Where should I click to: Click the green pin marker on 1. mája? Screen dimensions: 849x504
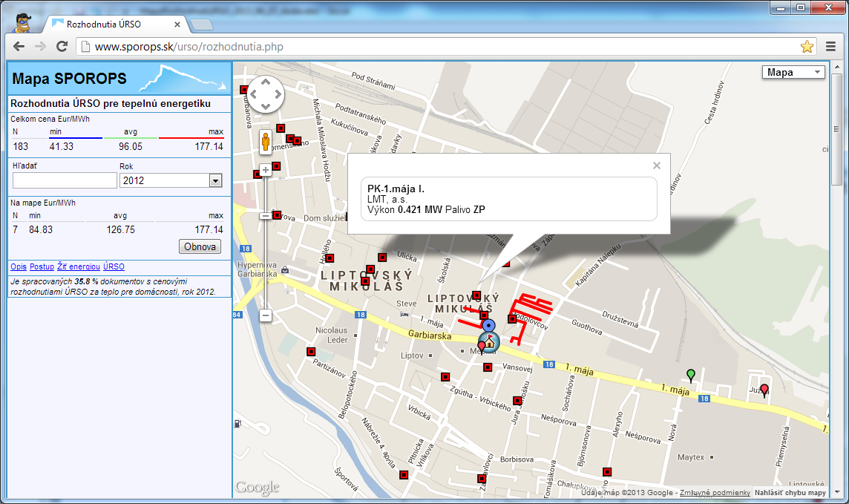(690, 376)
